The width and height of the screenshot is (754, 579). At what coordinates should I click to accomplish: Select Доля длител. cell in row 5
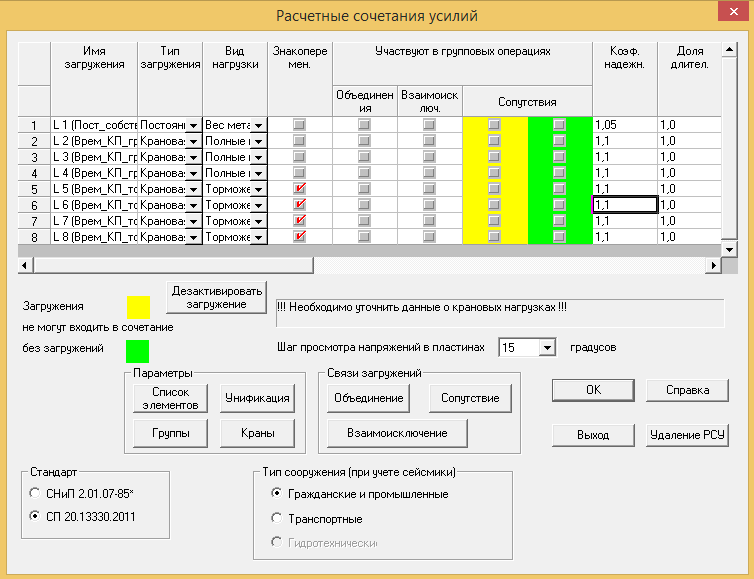690,189
